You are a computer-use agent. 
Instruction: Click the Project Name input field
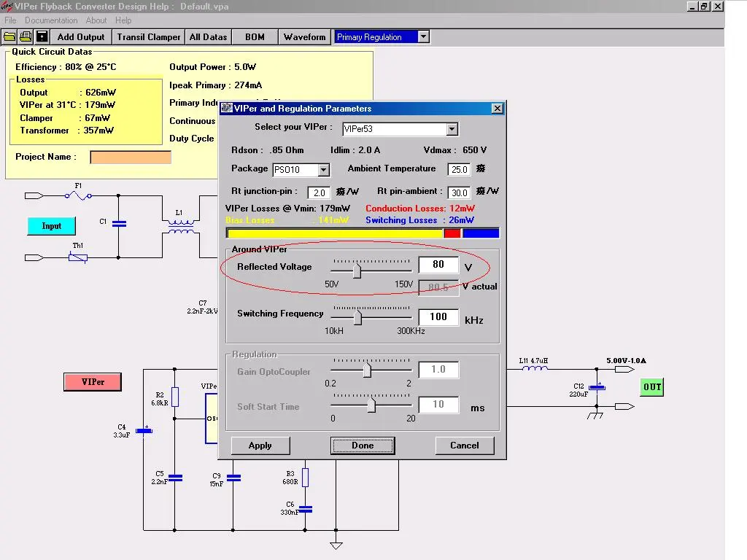pos(131,157)
